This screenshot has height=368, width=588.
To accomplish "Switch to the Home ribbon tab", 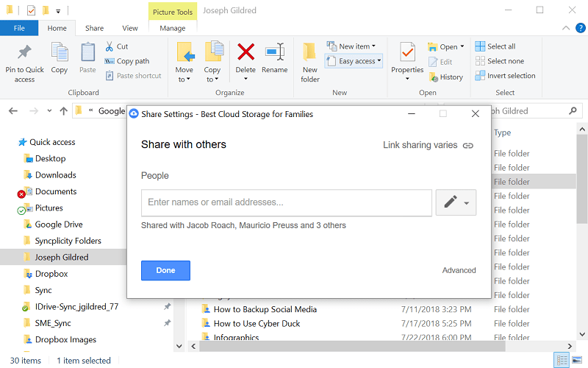I will coord(57,28).
